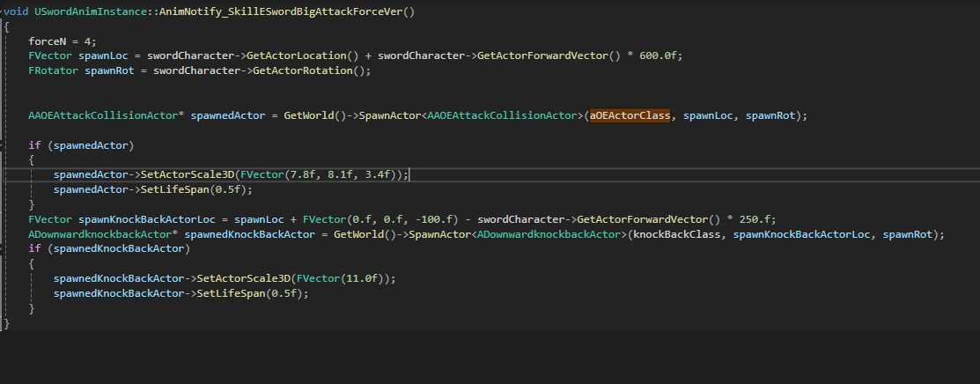Click GetWorld on the AAOEAttackCollisionActor line

point(309,115)
